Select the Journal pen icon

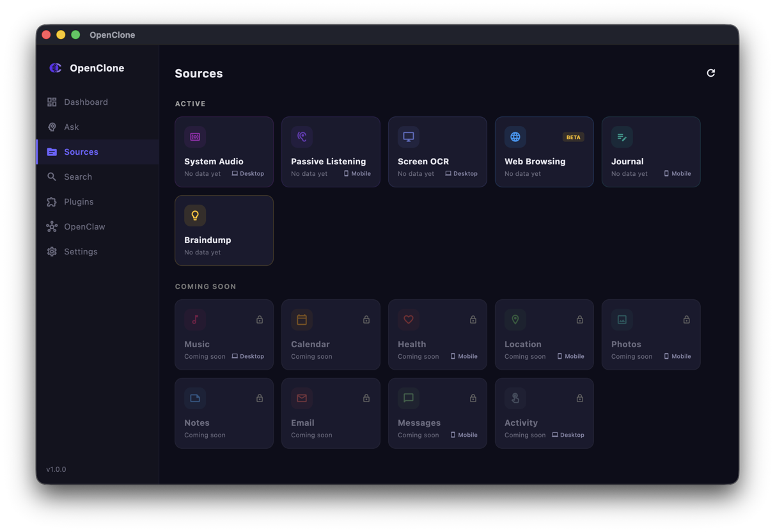coord(622,136)
